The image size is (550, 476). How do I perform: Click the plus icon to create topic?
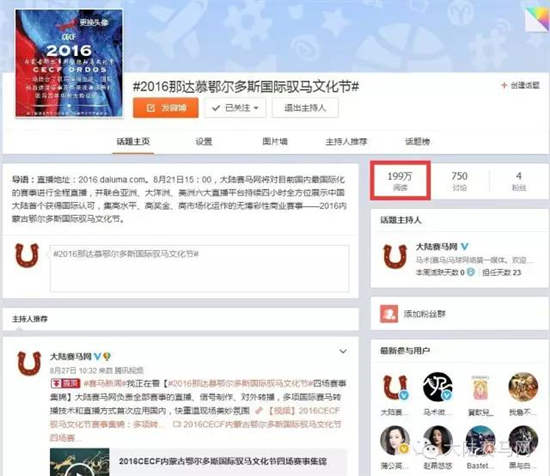504,85
